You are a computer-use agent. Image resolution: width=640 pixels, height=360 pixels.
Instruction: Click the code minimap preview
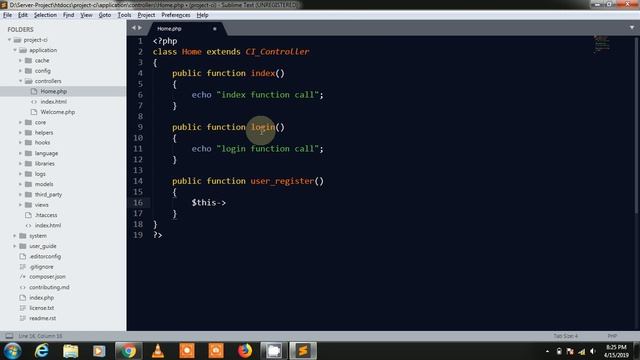[x=602, y=43]
